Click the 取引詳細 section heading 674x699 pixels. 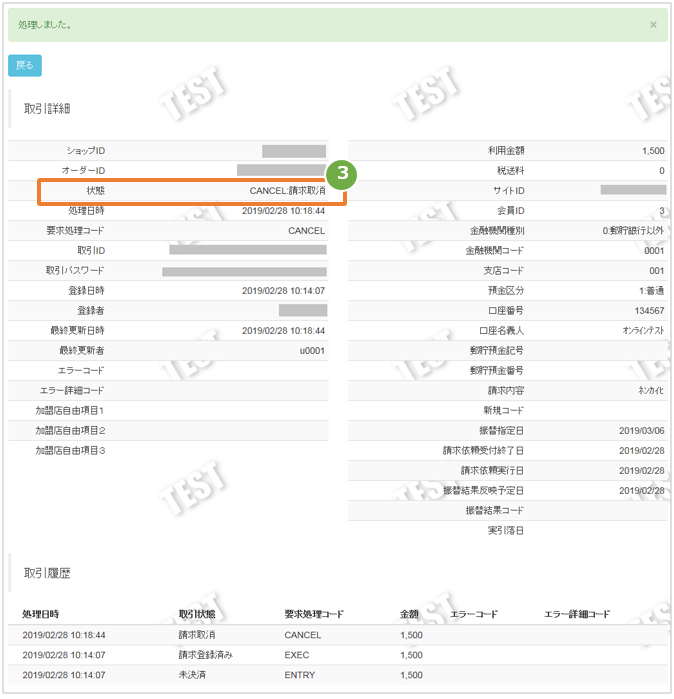tap(47, 109)
